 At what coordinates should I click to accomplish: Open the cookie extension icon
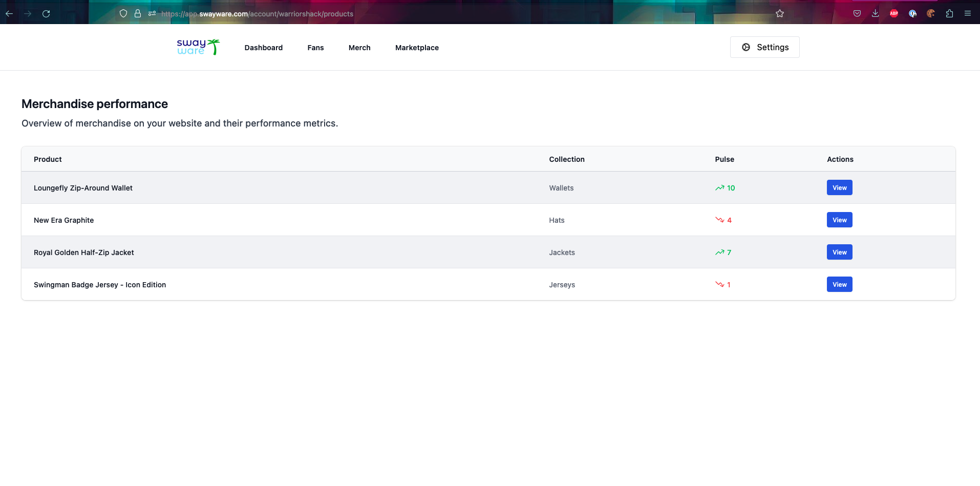931,14
